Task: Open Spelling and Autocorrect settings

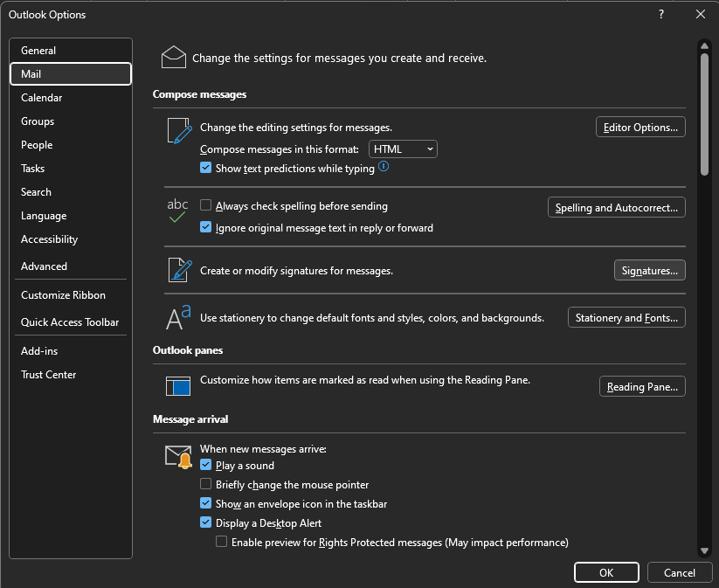Action: 616,207
